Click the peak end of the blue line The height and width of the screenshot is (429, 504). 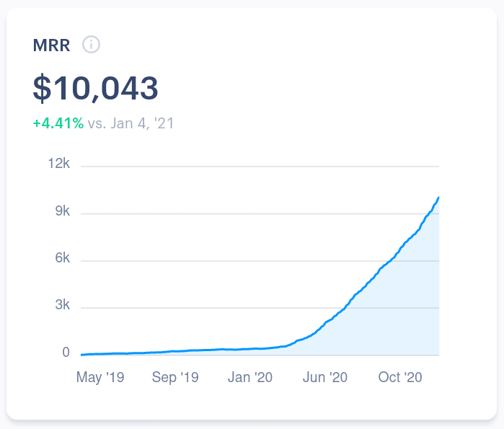[x=438, y=198]
